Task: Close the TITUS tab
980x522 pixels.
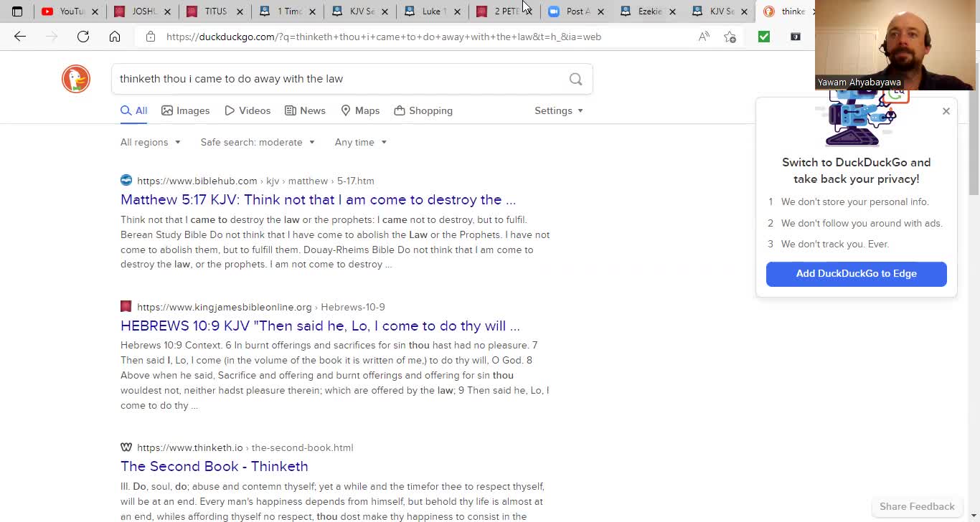Action: pos(240,11)
